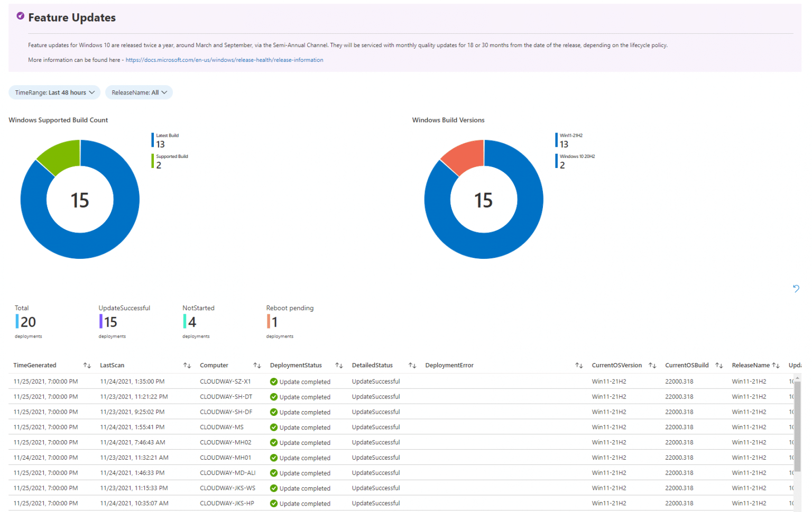Open the ReleaseName: All filter dropdown
Image resolution: width=812 pixels, height=512 pixels.
(x=139, y=92)
